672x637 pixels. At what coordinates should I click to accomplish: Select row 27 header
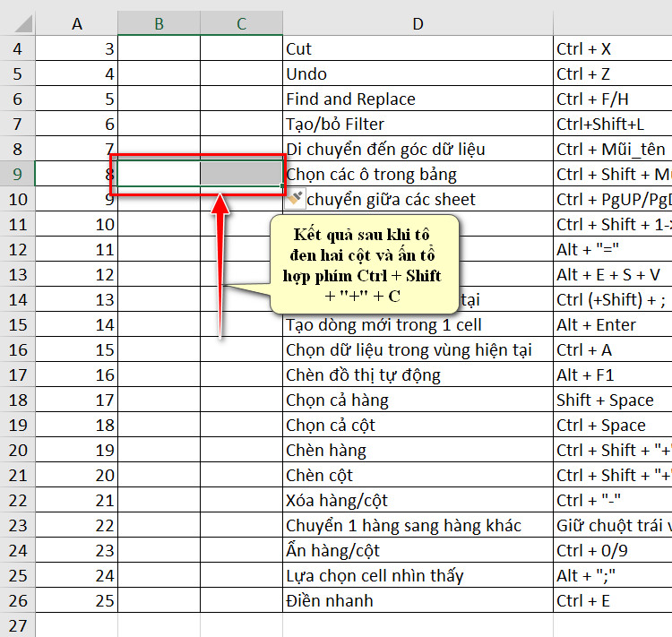click(17, 625)
